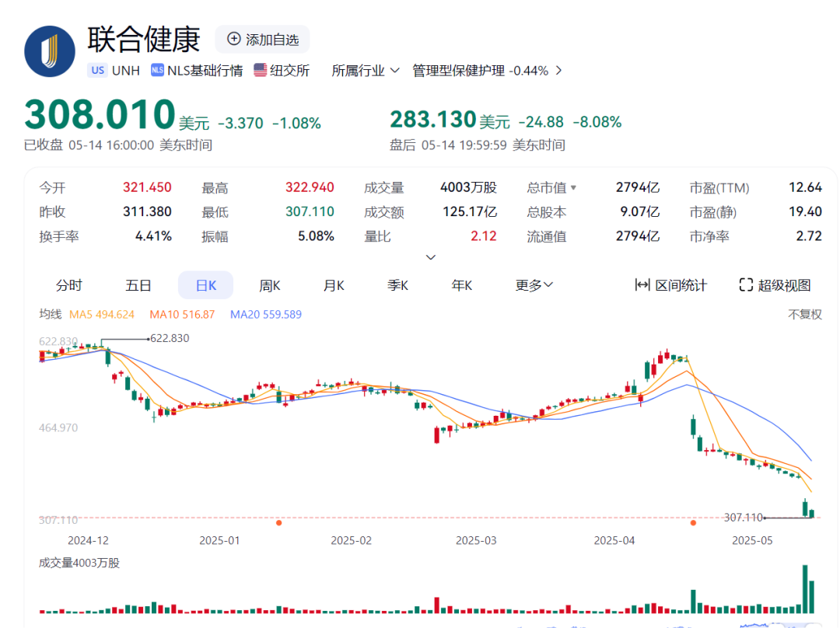The height and width of the screenshot is (628, 840).
Task: Expand more stock stats with chevron
Action: point(430,257)
